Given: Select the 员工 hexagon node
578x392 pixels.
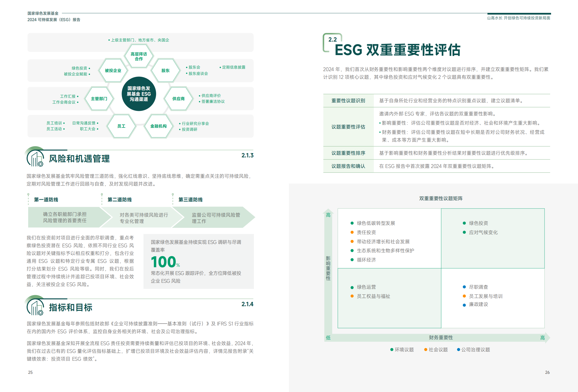Looking at the screenshot, I should 121,126.
